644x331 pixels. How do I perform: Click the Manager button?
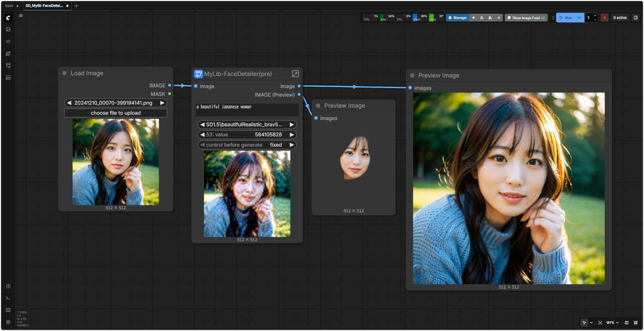[457, 18]
